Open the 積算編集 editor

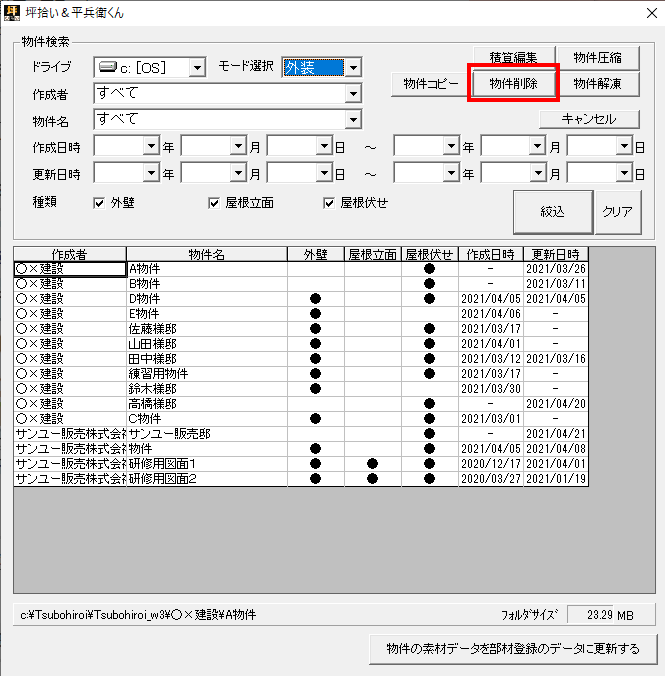(x=513, y=58)
